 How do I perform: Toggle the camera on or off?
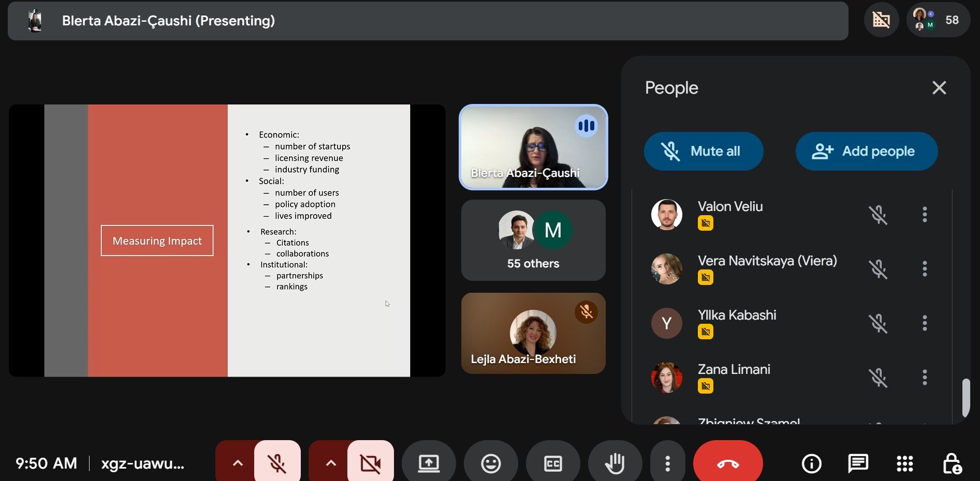pyautogui.click(x=371, y=463)
